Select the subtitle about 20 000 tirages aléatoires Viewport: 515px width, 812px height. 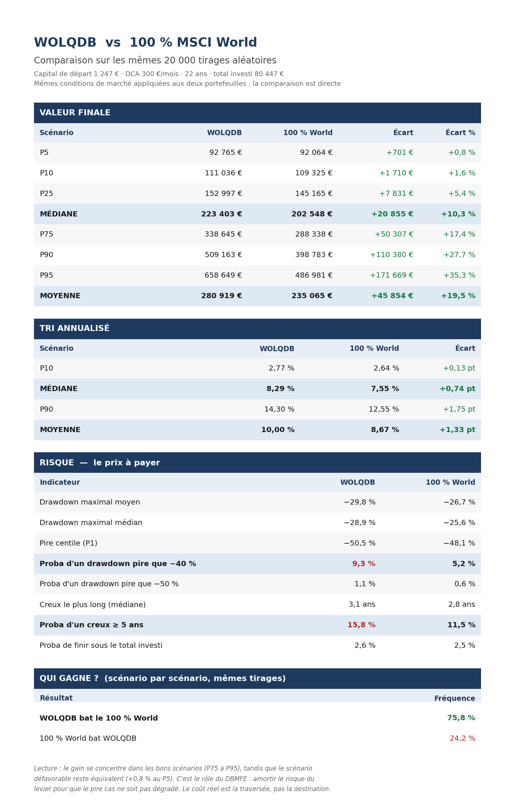(x=155, y=60)
